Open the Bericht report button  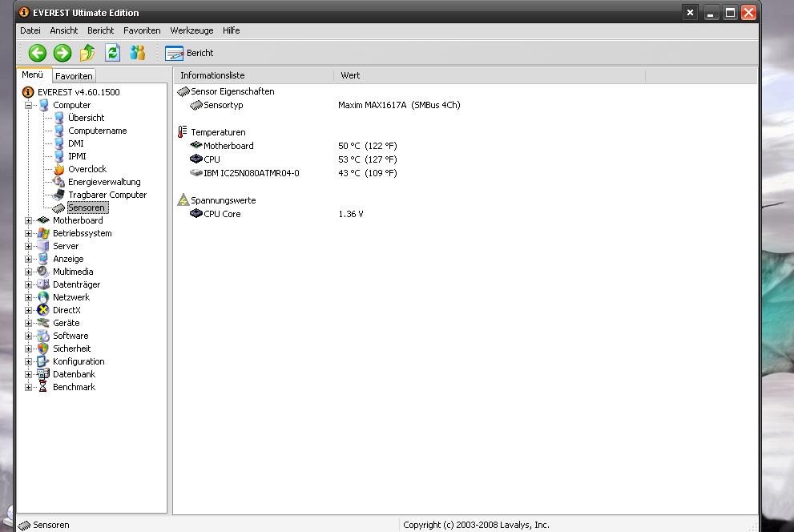click(189, 53)
